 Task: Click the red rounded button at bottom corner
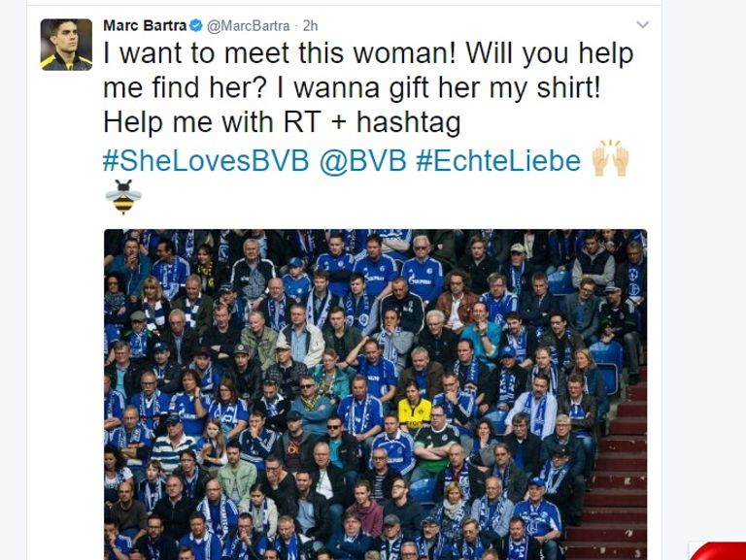pos(718,551)
